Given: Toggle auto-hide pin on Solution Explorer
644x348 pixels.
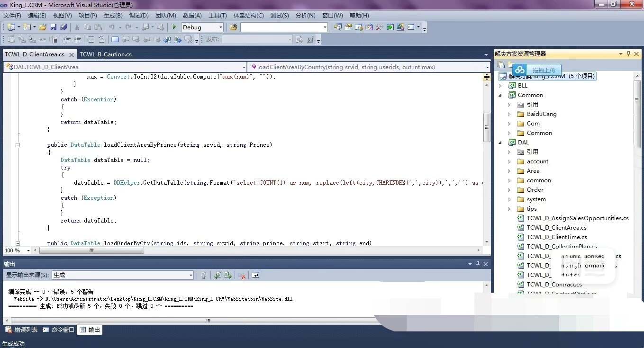Looking at the screenshot, I should 629,54.
